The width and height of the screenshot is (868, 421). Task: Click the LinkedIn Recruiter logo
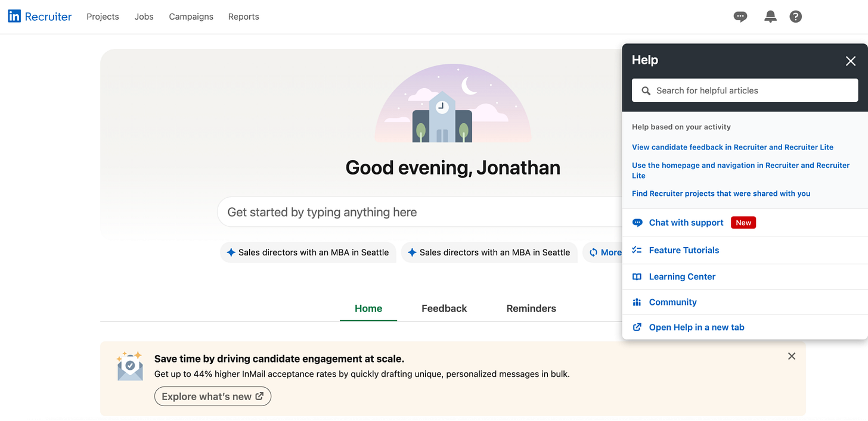tap(39, 17)
